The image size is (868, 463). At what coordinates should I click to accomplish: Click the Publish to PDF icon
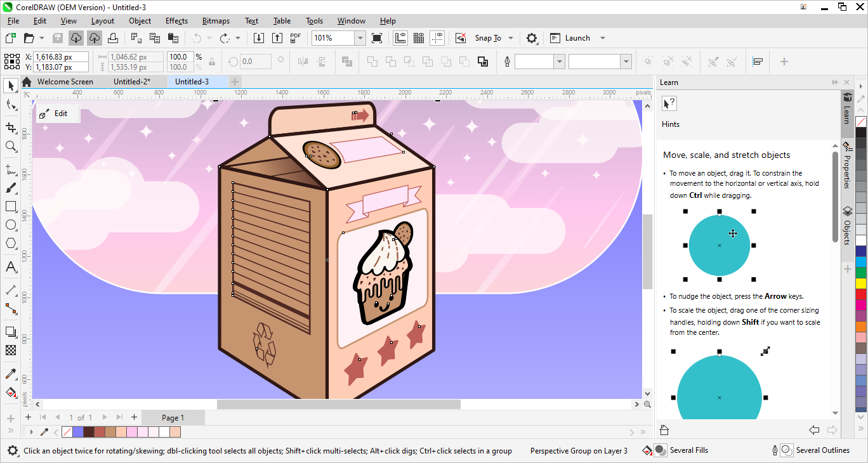tap(295, 38)
